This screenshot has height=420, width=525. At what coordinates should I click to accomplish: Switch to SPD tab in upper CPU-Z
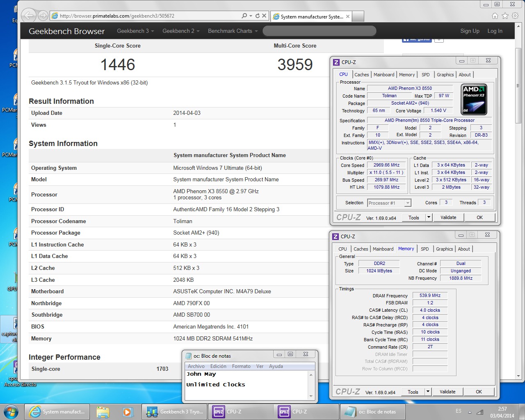(x=426, y=75)
